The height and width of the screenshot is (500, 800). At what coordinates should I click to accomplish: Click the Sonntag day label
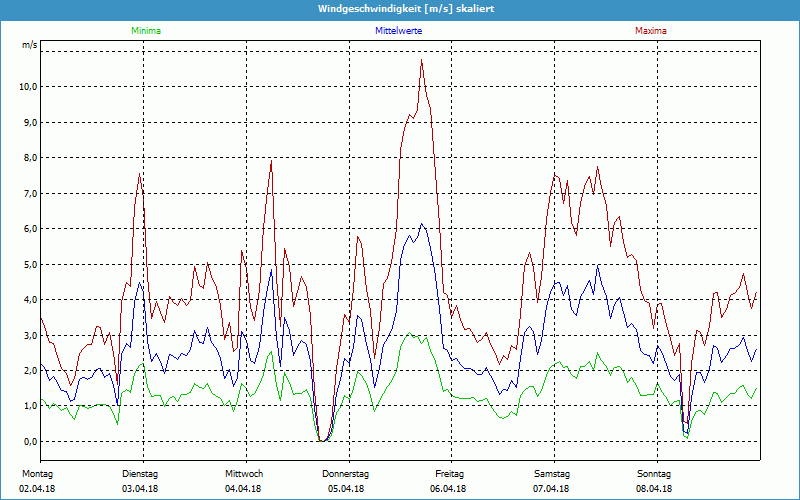654,474
